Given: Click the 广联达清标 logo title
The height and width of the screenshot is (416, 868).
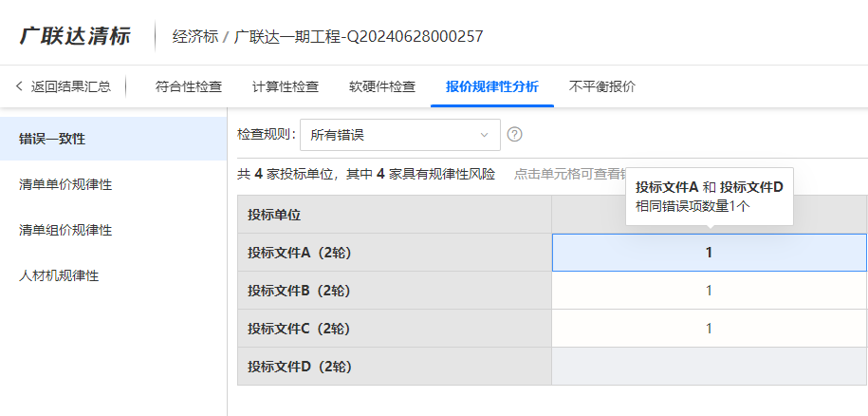Looking at the screenshot, I should click(74, 37).
